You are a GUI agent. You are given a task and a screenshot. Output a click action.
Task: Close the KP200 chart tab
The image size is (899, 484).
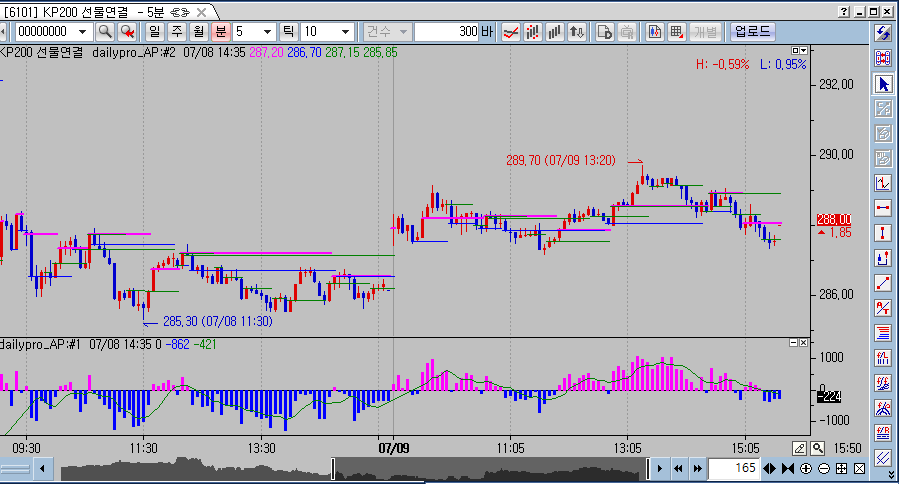coord(201,12)
